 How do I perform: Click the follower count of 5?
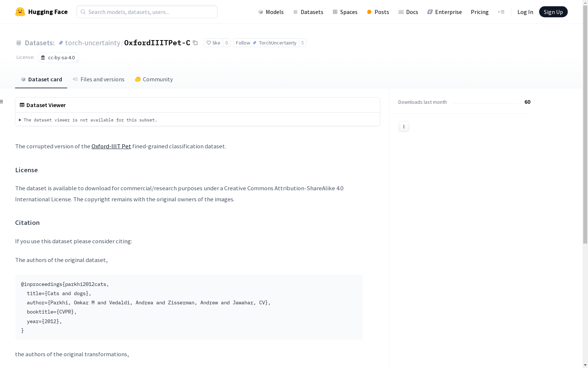302,43
